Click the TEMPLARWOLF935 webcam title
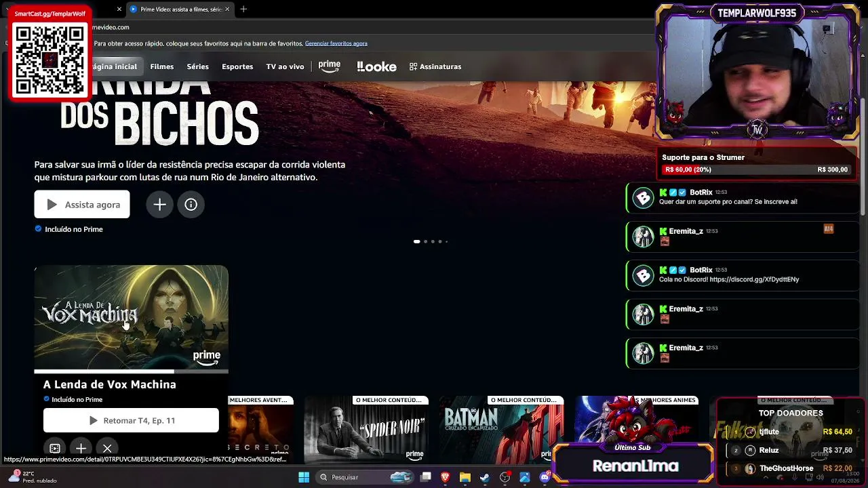Screen dimensions: 868x488 [757, 13]
